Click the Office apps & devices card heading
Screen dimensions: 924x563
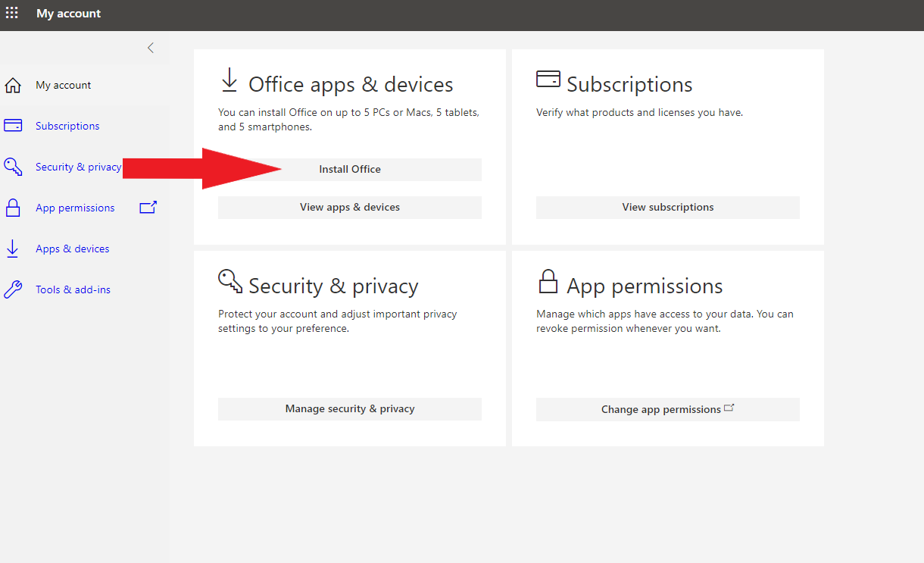click(x=351, y=84)
